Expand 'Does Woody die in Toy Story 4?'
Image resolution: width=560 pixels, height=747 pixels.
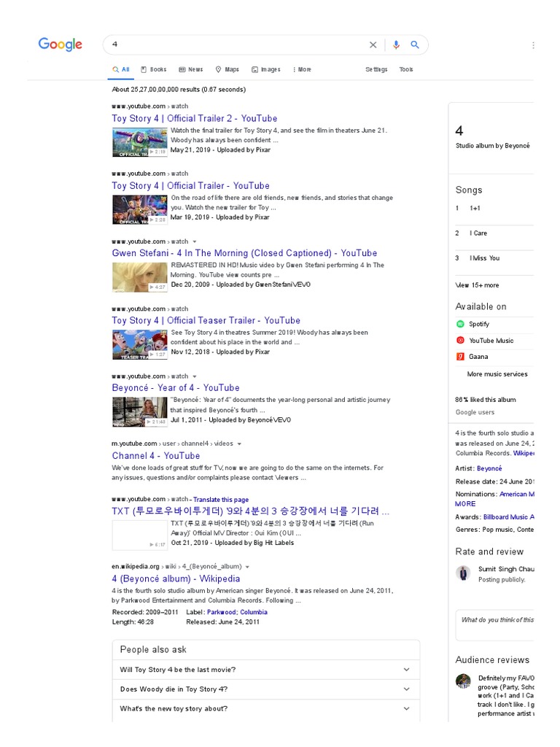tap(266, 689)
